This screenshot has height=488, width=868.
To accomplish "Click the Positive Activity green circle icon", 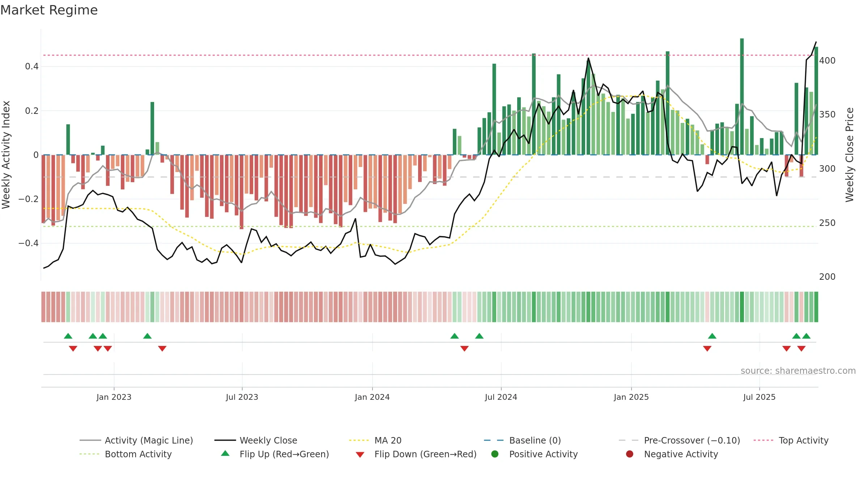I will 495,454.
